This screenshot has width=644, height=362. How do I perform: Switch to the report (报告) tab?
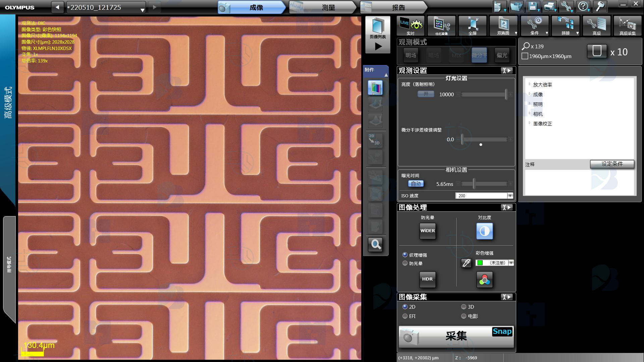click(x=398, y=7)
